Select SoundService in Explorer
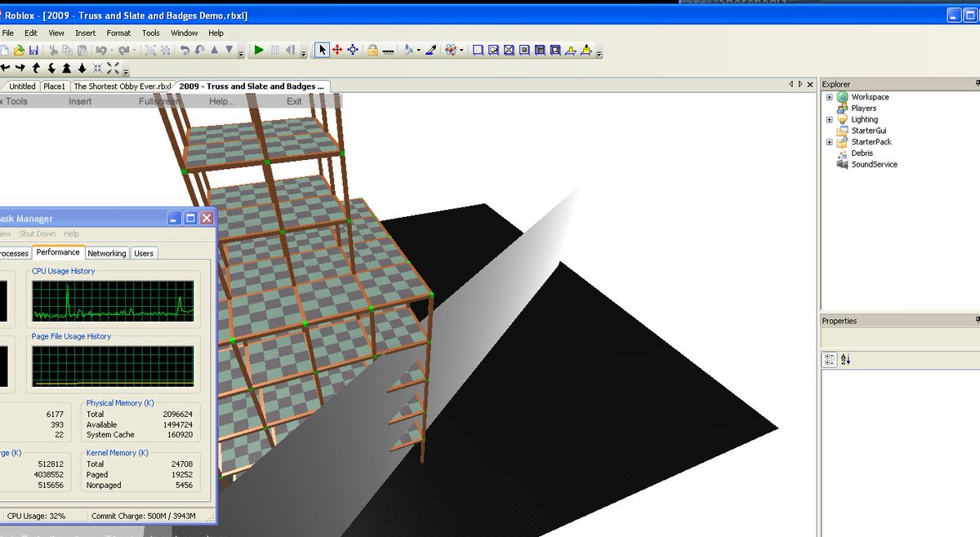The width and height of the screenshot is (980, 537). click(874, 164)
